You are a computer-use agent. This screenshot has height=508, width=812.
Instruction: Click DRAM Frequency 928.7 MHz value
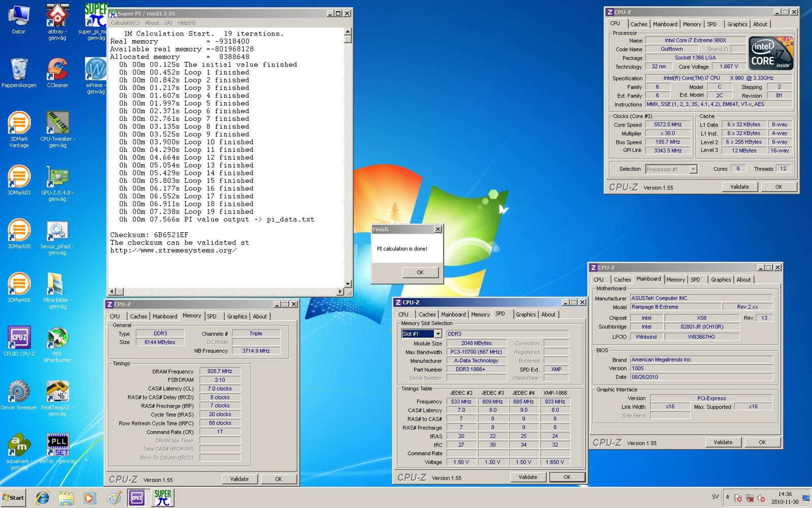220,371
